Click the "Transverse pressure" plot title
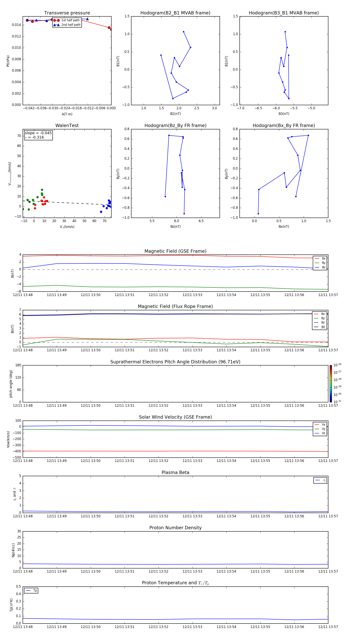Image resolution: width=351 pixels, height=644 pixels. 67,13
